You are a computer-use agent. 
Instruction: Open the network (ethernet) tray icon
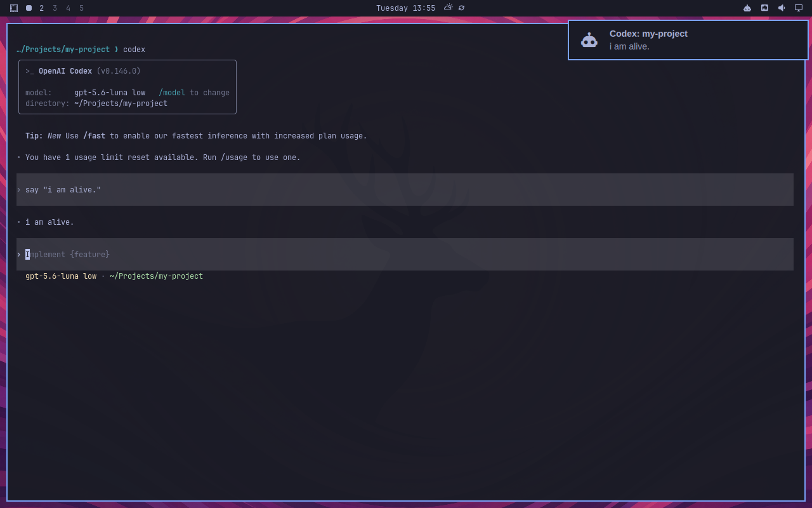point(764,8)
